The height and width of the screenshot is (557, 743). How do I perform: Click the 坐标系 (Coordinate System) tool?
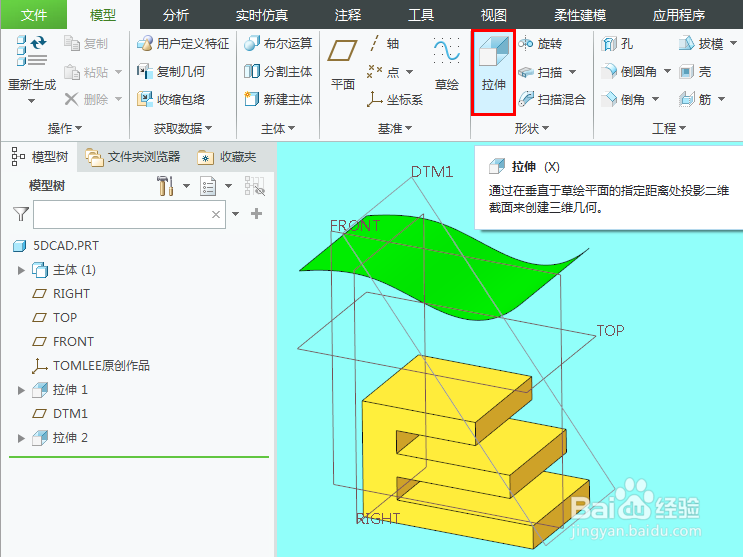pyautogui.click(x=395, y=100)
